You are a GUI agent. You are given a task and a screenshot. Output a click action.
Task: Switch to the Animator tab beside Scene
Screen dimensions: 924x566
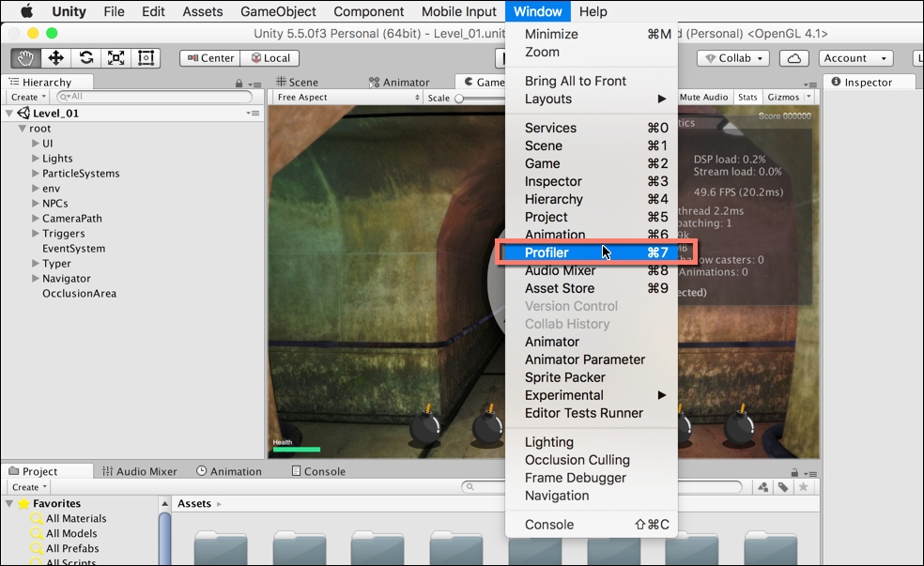tap(399, 83)
